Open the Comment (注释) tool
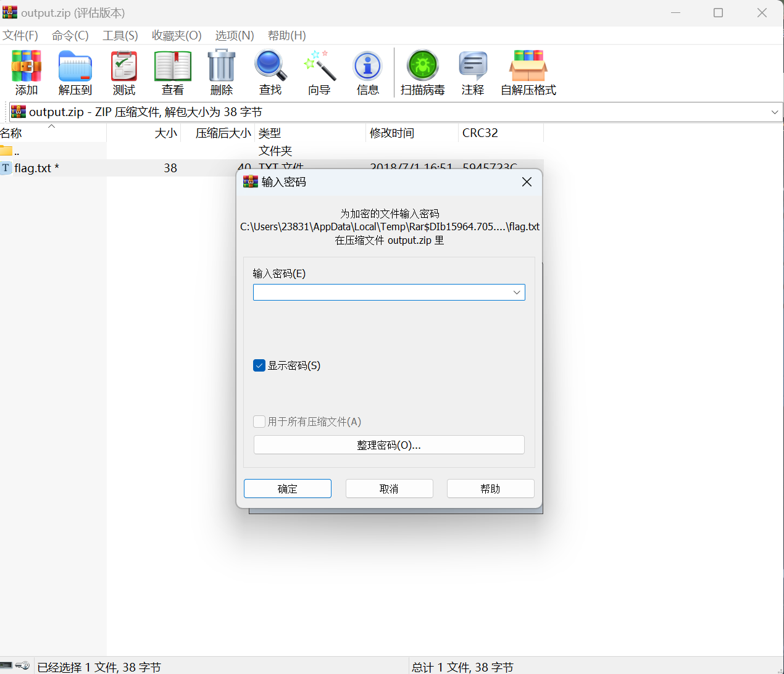 coord(473,66)
